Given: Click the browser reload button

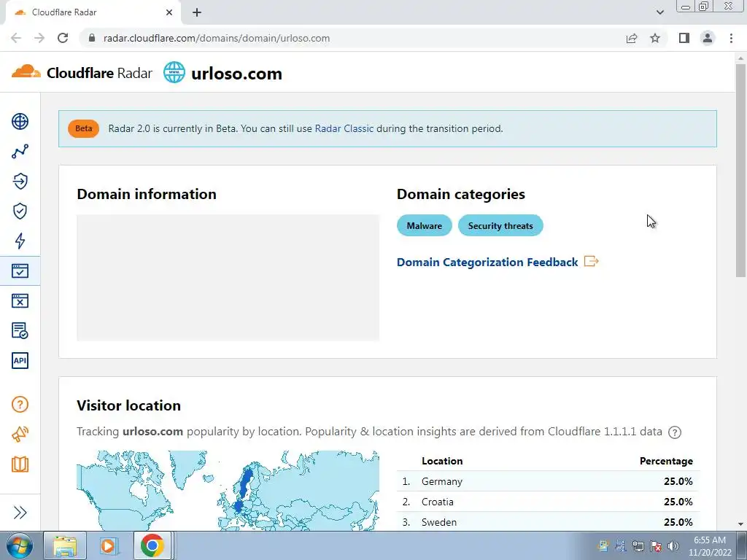Looking at the screenshot, I should coord(63,38).
